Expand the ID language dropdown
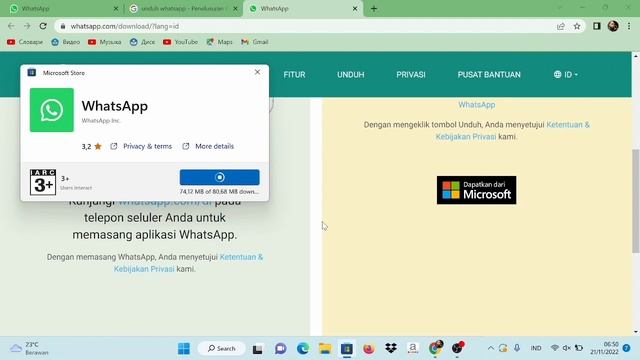Viewport: 640px width, 360px height. click(x=566, y=75)
